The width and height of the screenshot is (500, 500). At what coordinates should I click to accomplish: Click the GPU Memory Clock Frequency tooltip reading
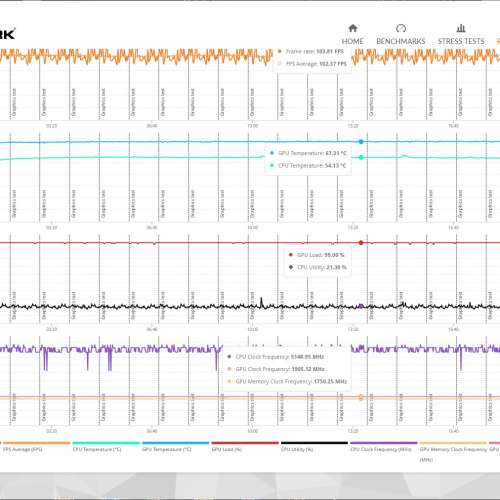[291, 381]
